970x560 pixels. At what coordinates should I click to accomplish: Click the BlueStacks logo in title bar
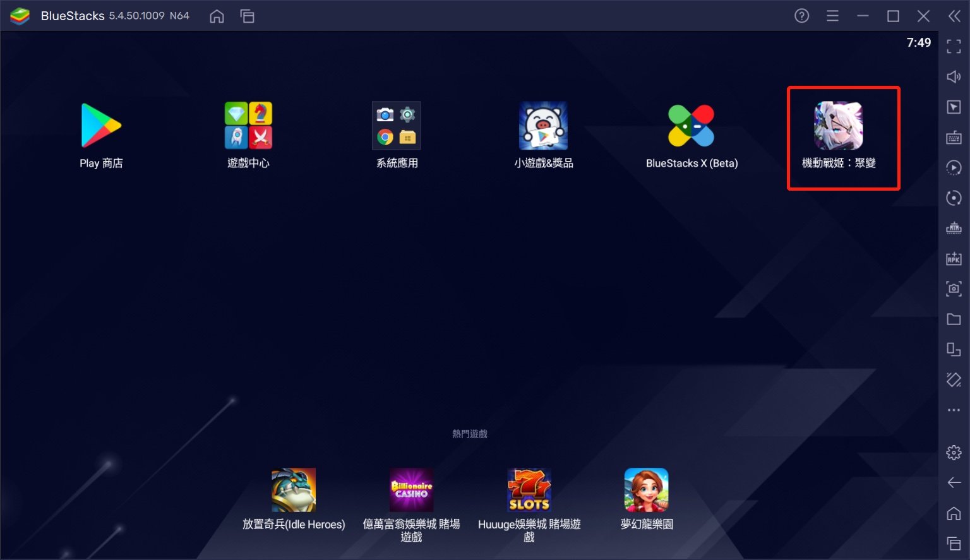click(x=20, y=16)
